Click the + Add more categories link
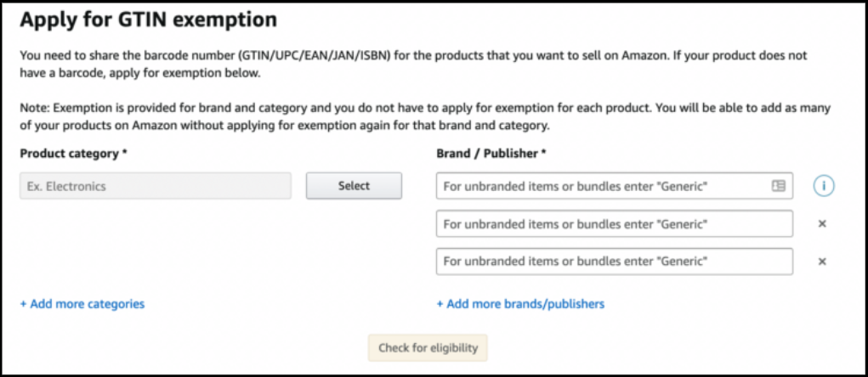Screen dimensions: 868x377 point(82,304)
